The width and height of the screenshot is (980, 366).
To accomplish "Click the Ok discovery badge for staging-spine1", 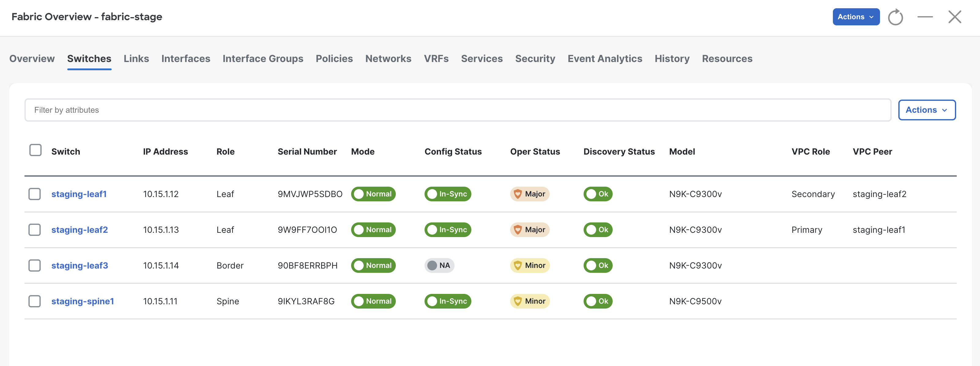I will 598,302.
